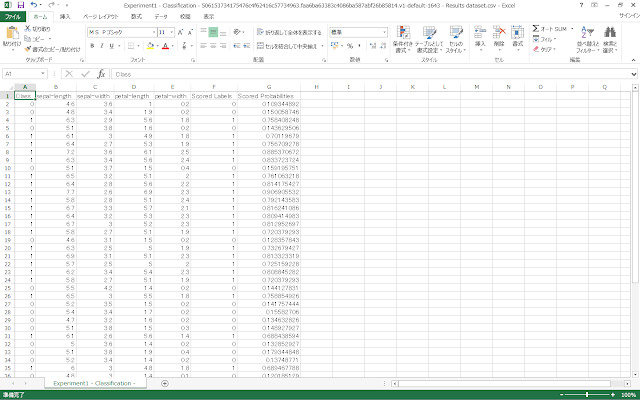Click the font fill color swatch

(x=147, y=47)
